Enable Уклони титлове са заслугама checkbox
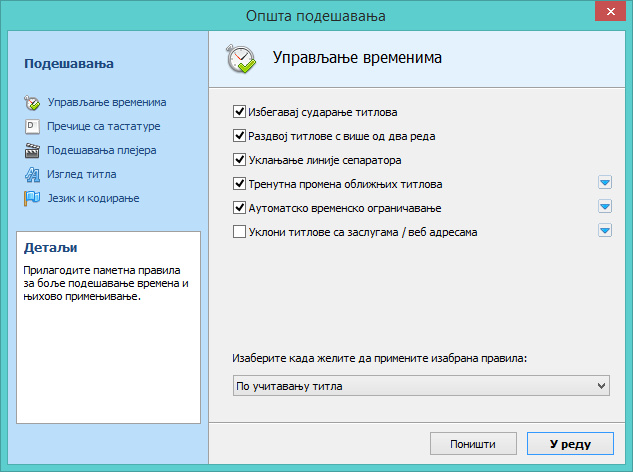Screen dimensions: 633x472 click(239, 232)
